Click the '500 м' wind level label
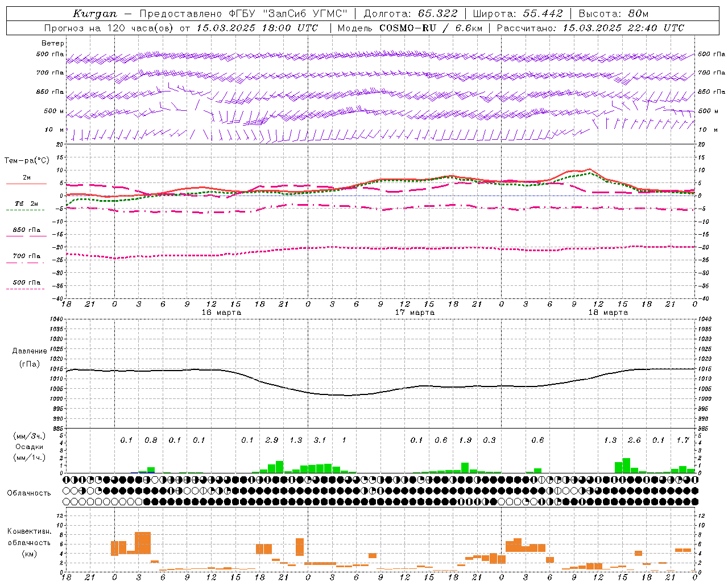Viewport: 728px width, 582px height. tap(54, 111)
